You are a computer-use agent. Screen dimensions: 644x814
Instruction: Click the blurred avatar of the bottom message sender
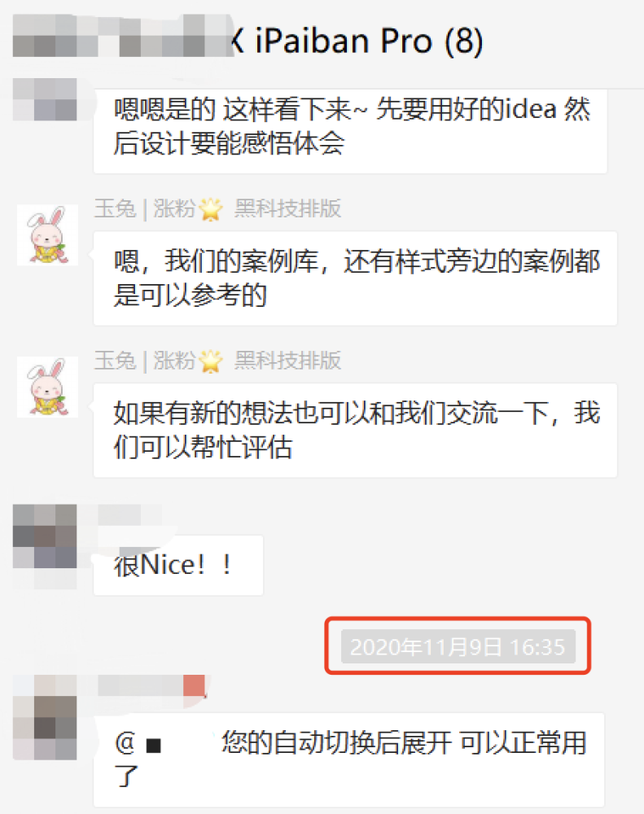(x=45, y=717)
